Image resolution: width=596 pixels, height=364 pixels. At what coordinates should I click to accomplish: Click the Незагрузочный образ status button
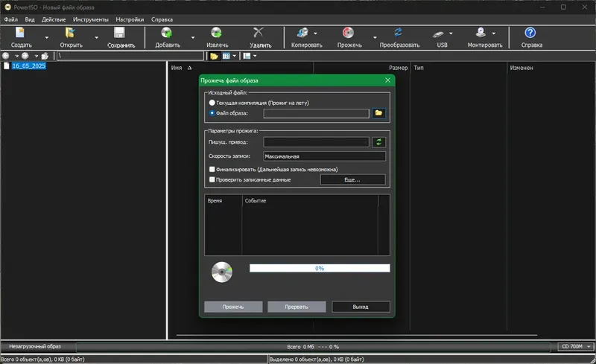35,347
